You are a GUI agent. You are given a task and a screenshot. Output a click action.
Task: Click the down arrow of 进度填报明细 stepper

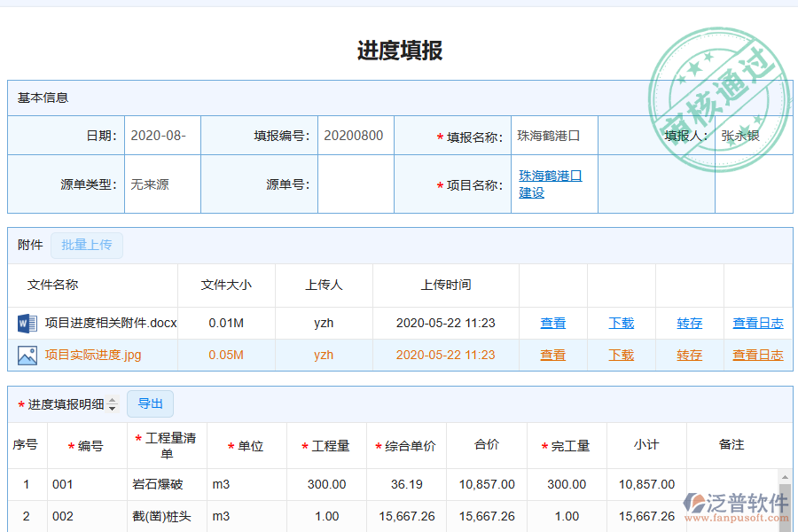click(111, 408)
